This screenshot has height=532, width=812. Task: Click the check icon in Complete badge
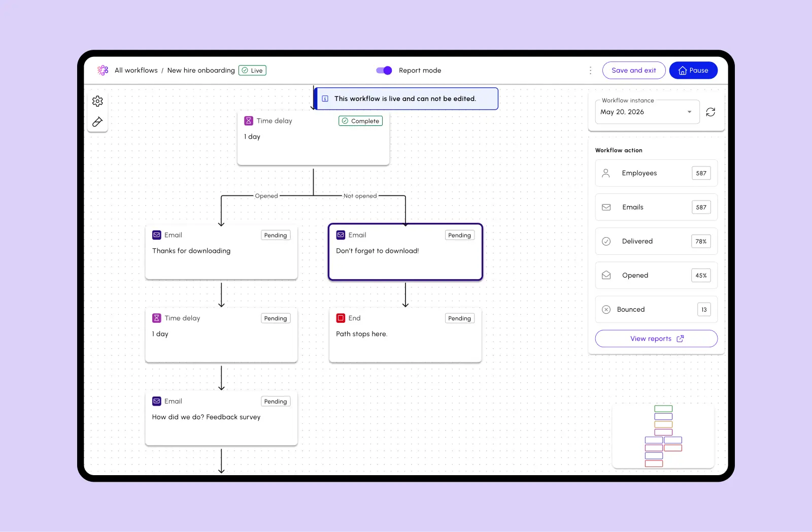345,121
